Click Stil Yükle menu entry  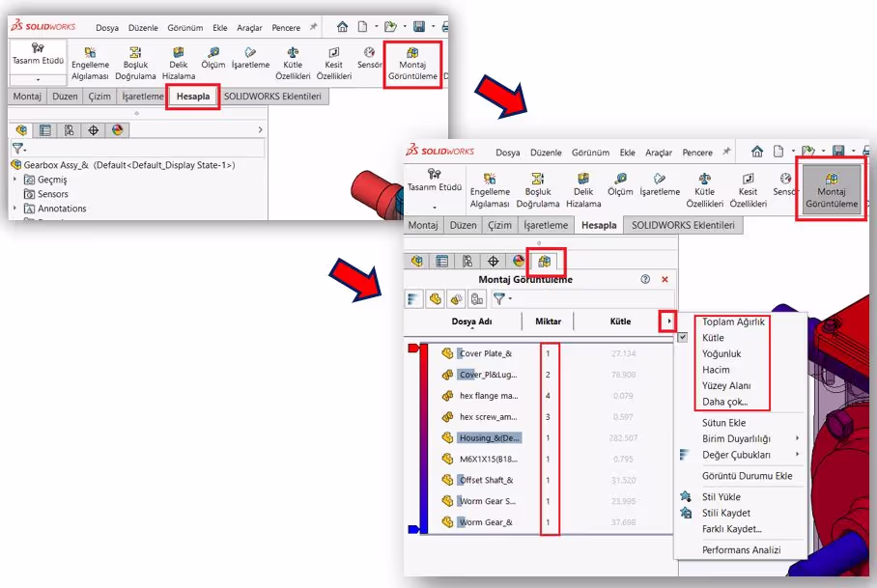(x=721, y=497)
